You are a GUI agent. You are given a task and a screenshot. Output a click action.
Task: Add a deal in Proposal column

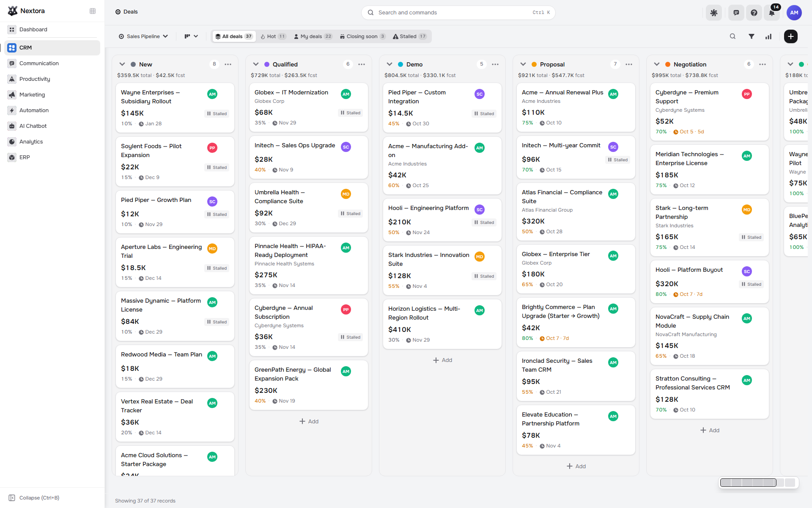tap(576, 467)
